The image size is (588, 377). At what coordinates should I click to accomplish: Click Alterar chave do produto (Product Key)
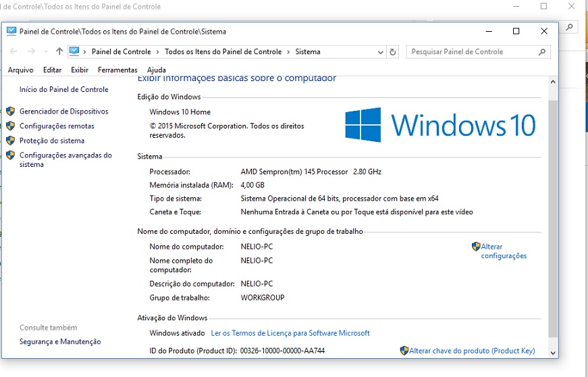click(x=472, y=351)
